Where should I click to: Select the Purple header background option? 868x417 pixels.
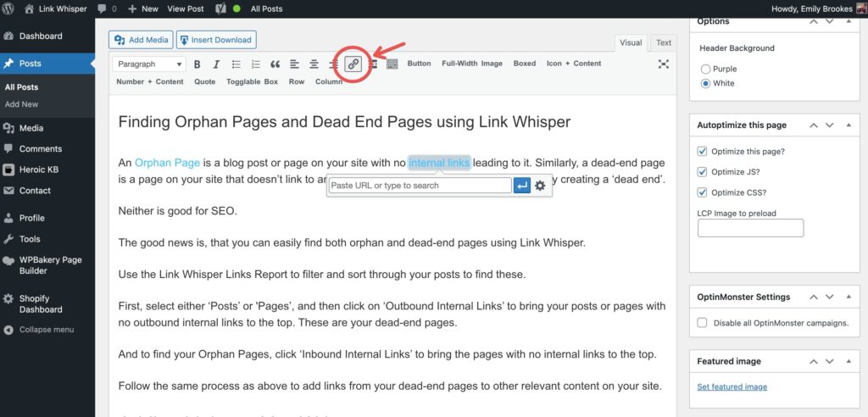705,69
